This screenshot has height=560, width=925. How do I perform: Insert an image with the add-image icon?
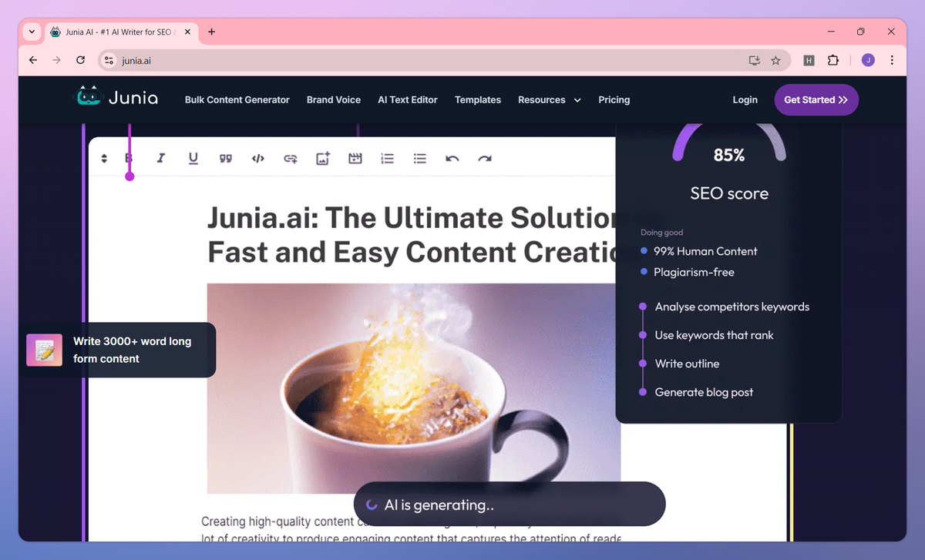pyautogui.click(x=323, y=159)
